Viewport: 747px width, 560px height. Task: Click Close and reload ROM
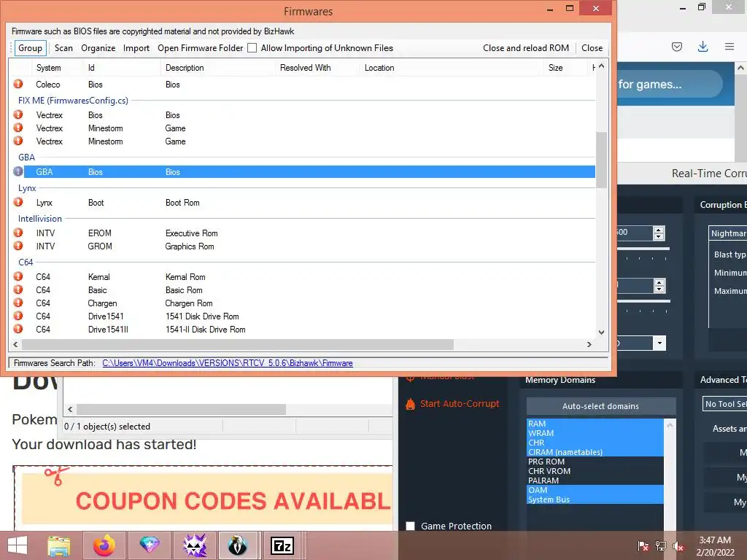(x=526, y=47)
